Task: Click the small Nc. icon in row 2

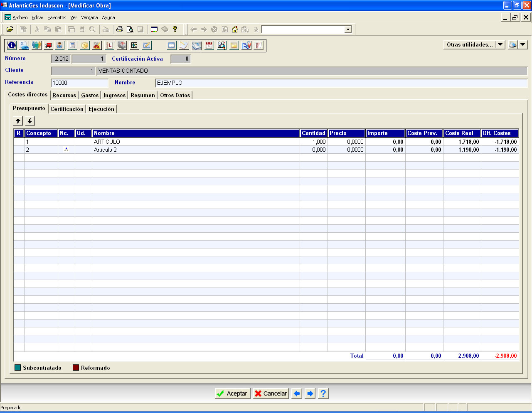Action: point(66,150)
